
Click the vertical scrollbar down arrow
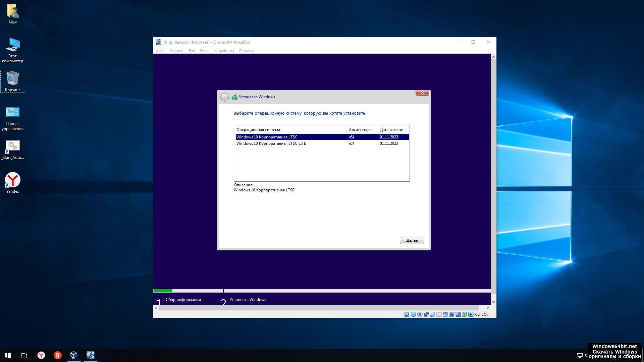coord(493,302)
